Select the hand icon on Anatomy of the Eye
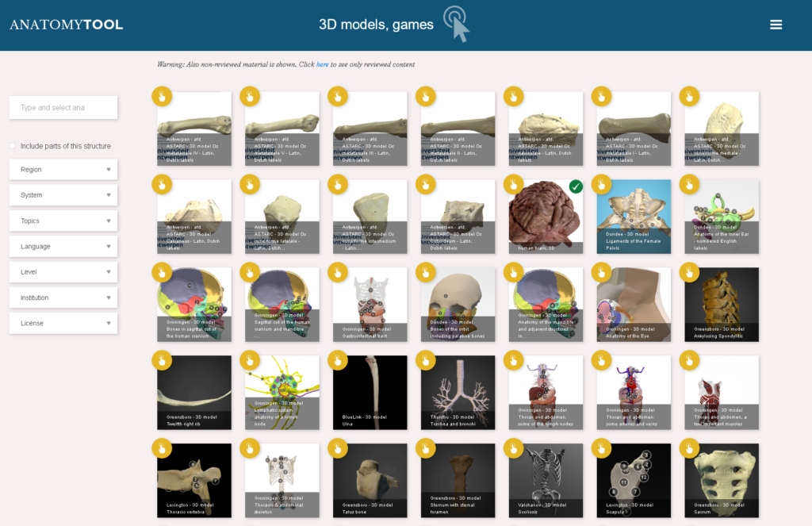Viewport: 812px width, 526px height. 600,273
